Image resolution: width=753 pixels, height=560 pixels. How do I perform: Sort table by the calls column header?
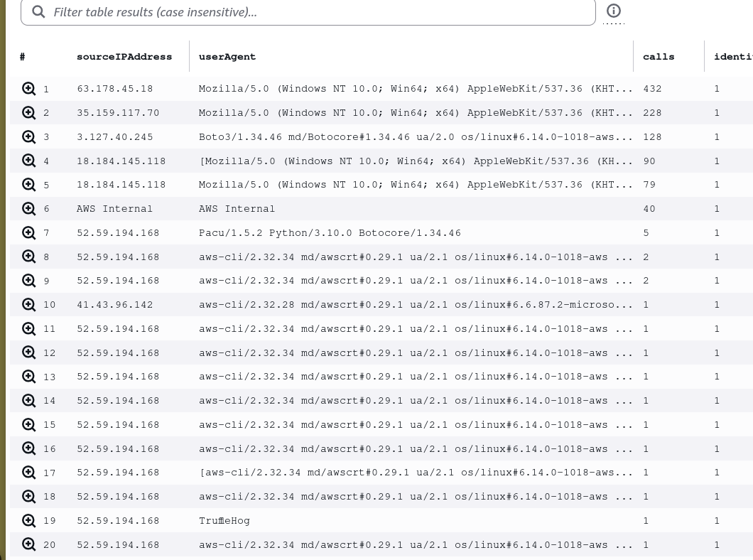pyautogui.click(x=659, y=57)
